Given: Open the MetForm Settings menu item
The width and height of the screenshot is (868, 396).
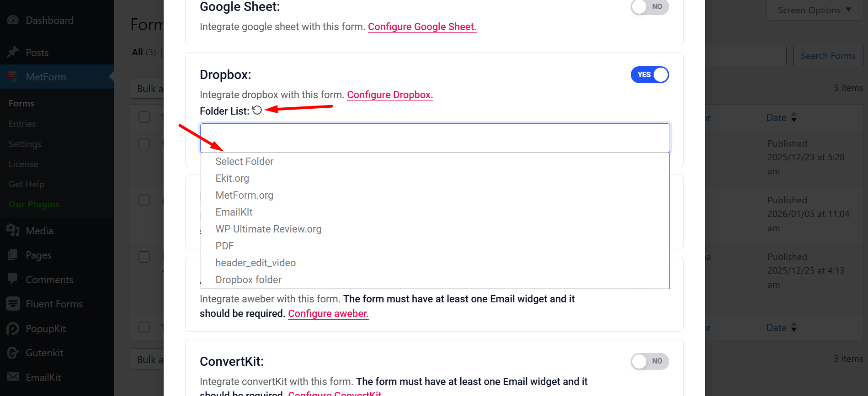Looking at the screenshot, I should 25,144.
